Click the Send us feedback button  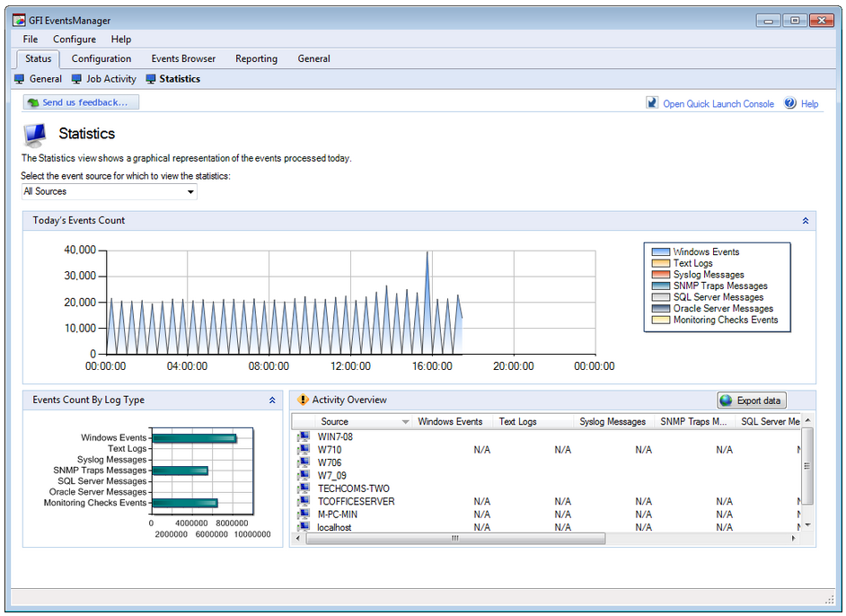point(81,102)
